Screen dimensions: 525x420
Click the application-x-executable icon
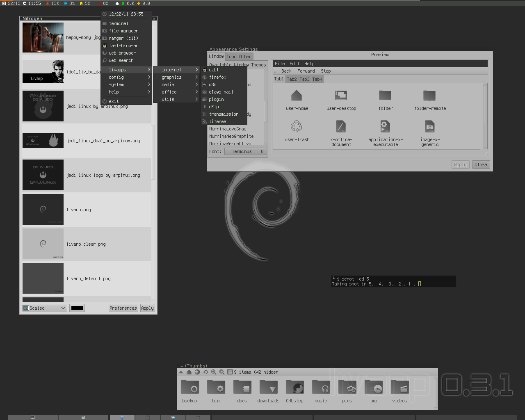(x=385, y=126)
